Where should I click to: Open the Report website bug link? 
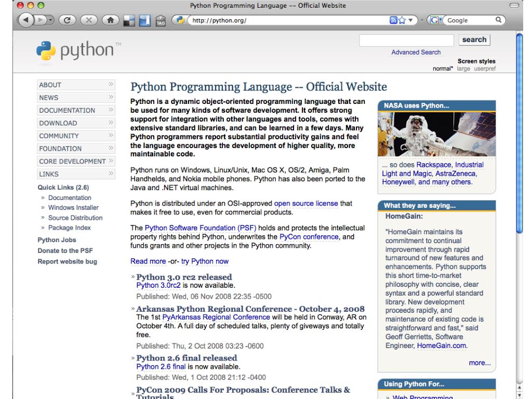tap(67, 262)
